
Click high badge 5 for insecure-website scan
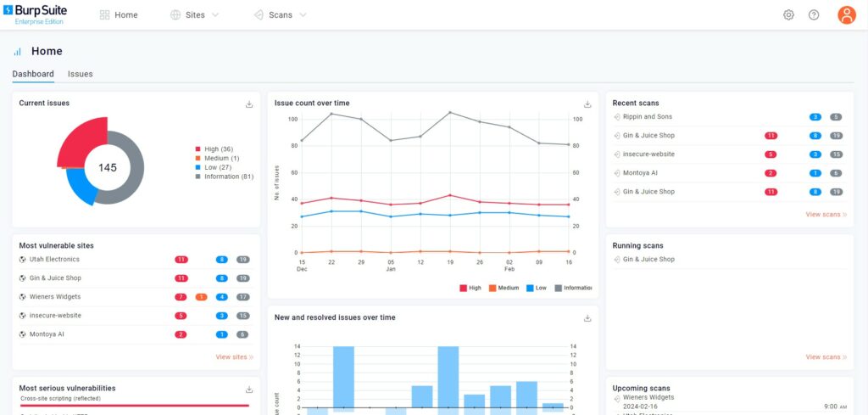click(771, 154)
